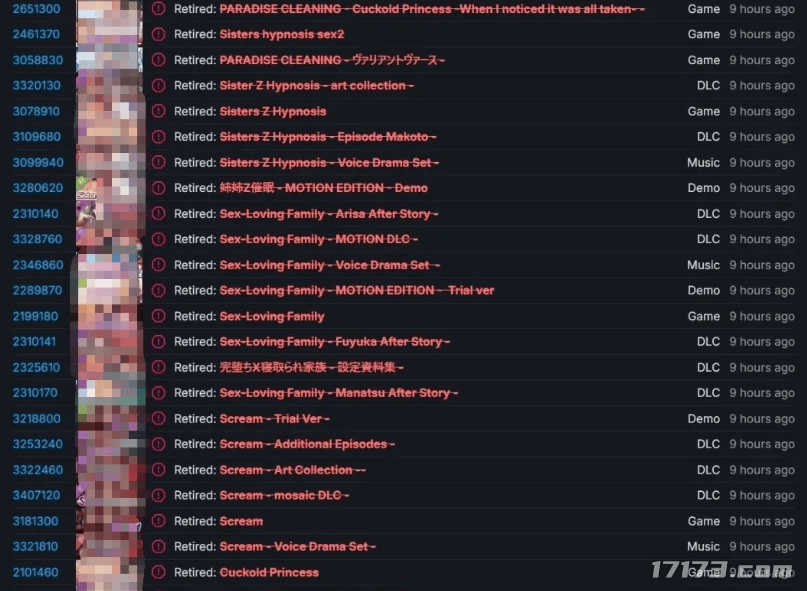
Task: Click the thumbnail image beside app 3058830
Action: coord(110,60)
